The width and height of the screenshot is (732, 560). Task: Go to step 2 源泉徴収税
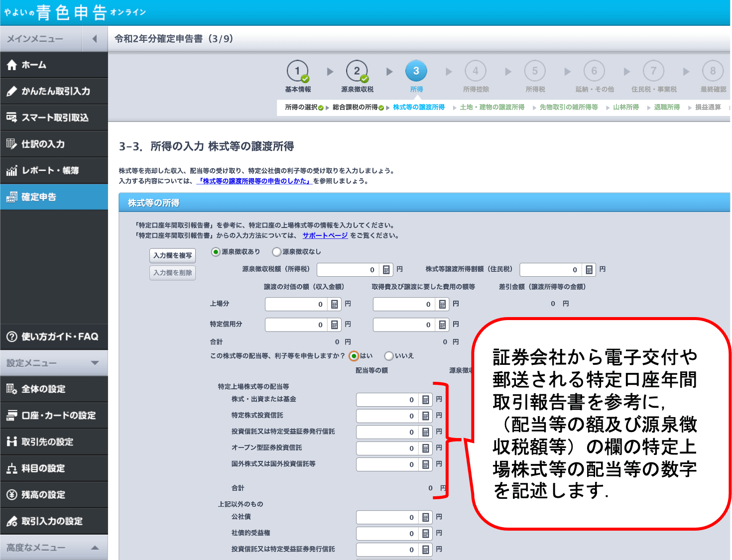pyautogui.click(x=357, y=76)
